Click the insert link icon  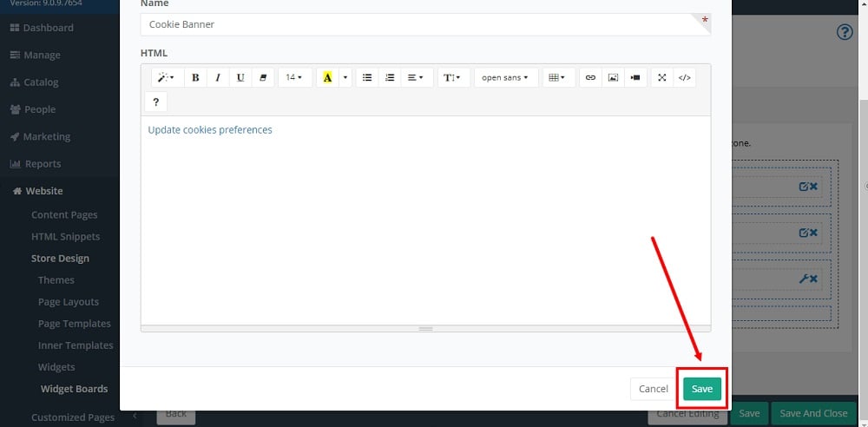(590, 77)
